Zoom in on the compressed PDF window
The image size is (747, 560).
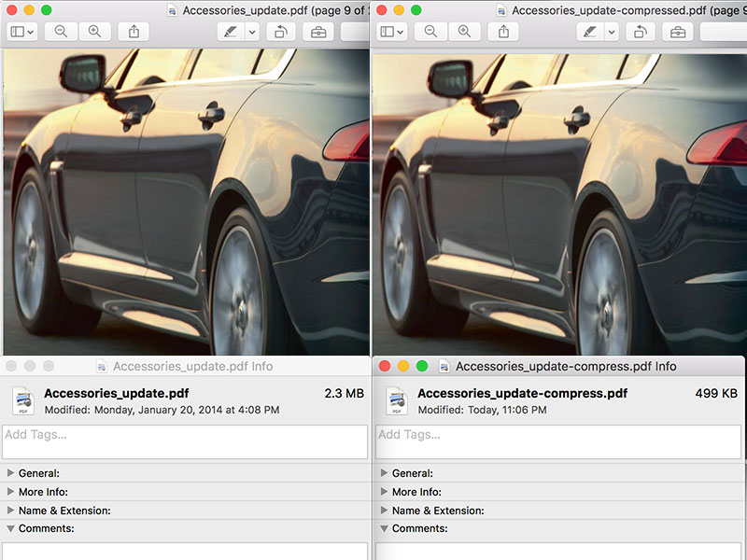click(x=464, y=32)
